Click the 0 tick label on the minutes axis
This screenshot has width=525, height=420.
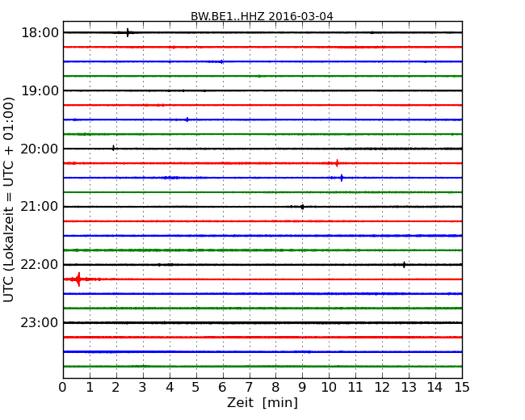coord(63,387)
